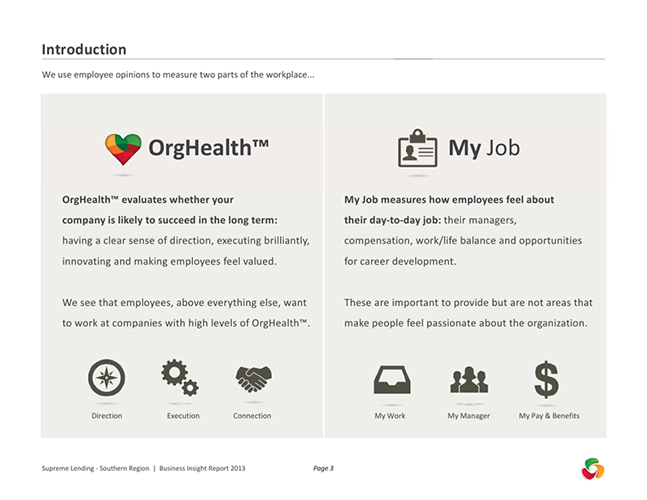Viewport: 647px width, 500px height.
Task: Click the OrgHealth™ title text
Action: click(x=208, y=149)
